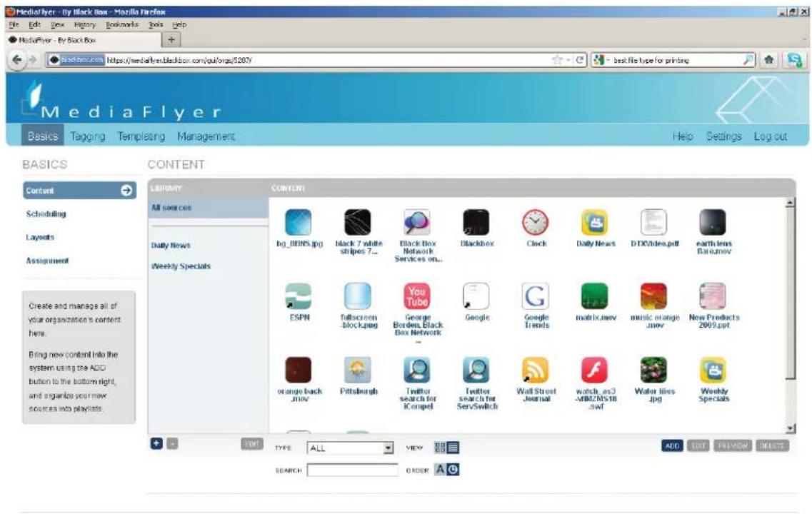Select Twitter search for iCompel icon

[x=417, y=370]
